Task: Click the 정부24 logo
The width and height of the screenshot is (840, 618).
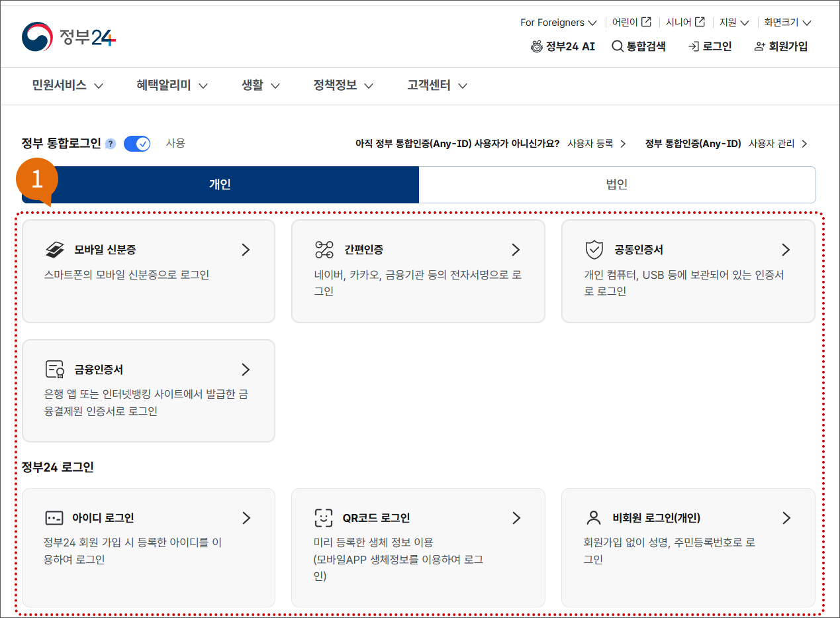Action: (69, 37)
